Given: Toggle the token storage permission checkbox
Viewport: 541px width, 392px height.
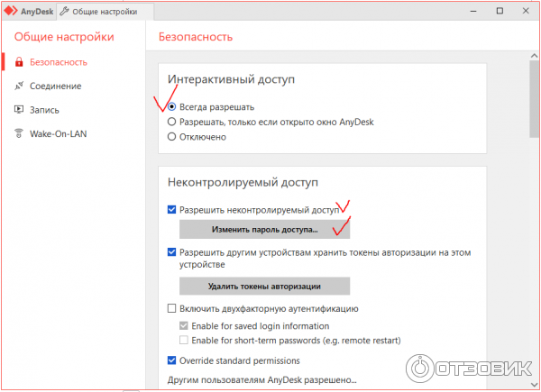Looking at the screenshot, I should [x=172, y=253].
